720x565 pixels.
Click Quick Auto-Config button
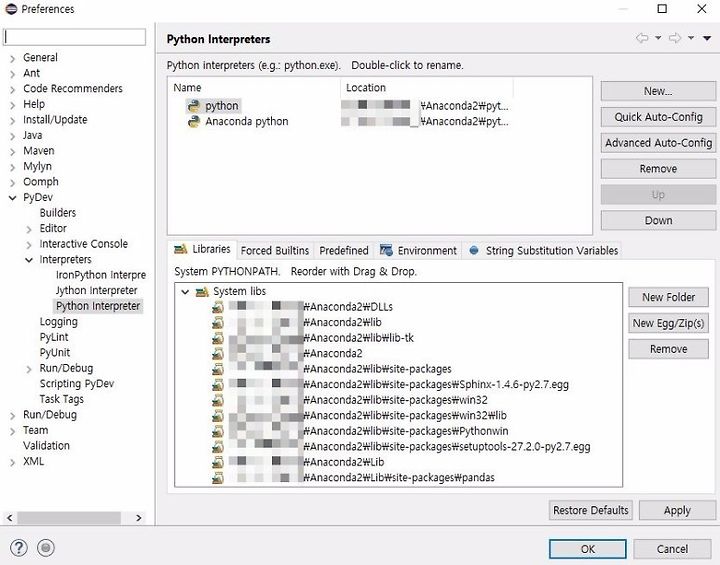pos(658,117)
